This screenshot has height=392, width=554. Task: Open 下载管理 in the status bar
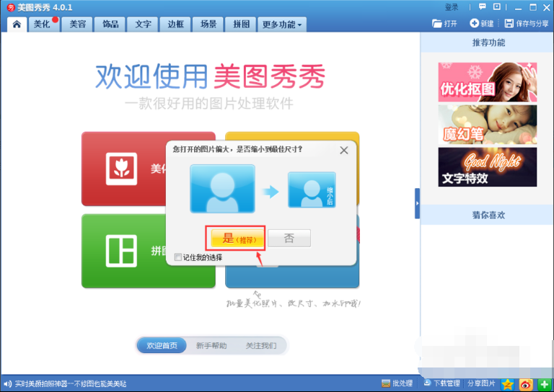pyautogui.click(x=441, y=383)
